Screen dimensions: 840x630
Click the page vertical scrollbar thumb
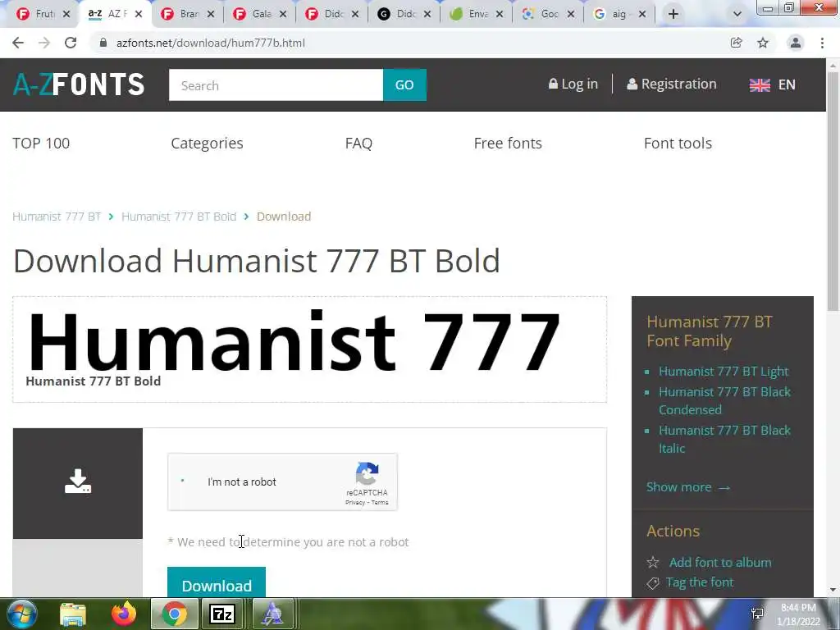833,190
